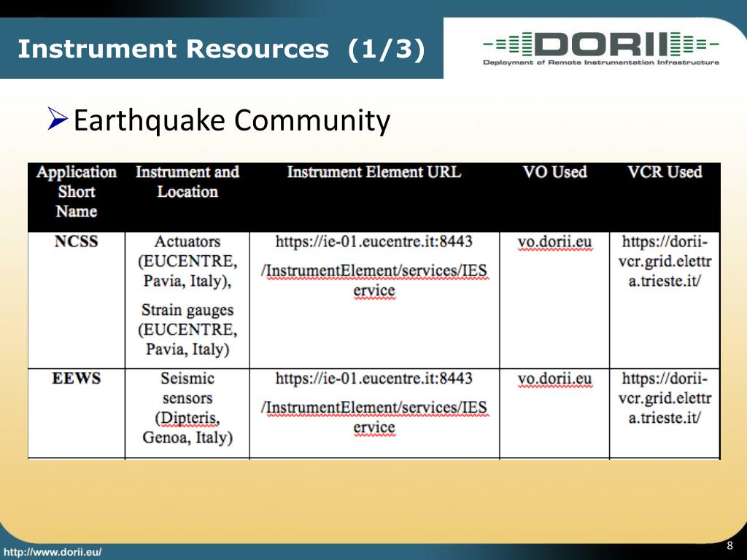Open the http://www.dorii.eu/ footer link
This screenshot has width=747, height=560.
[x=53, y=553]
